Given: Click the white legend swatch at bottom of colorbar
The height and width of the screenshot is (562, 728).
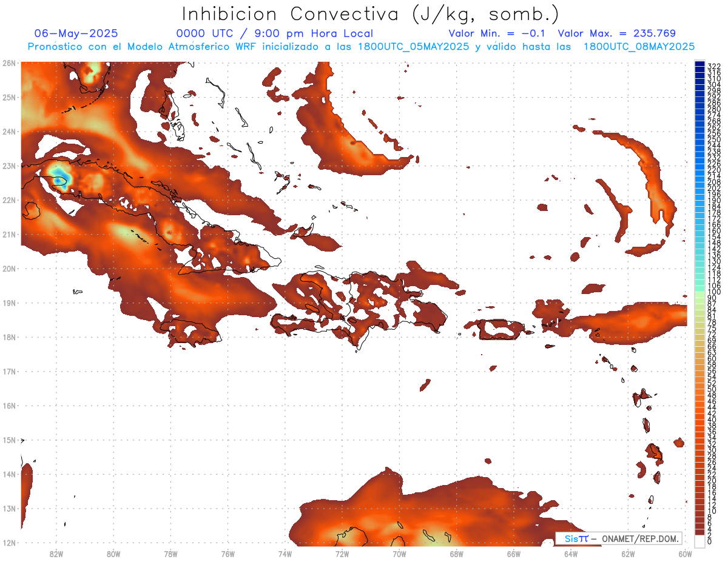Looking at the screenshot, I should tap(699, 541).
